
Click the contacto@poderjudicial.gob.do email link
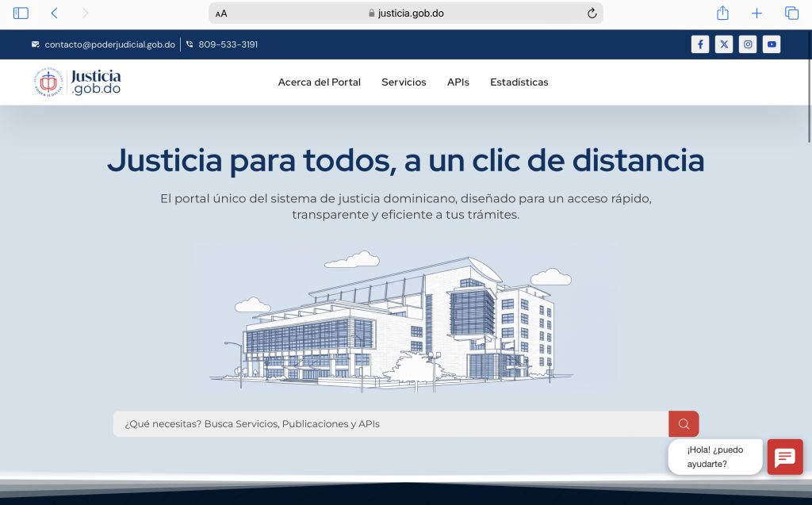[109, 44]
